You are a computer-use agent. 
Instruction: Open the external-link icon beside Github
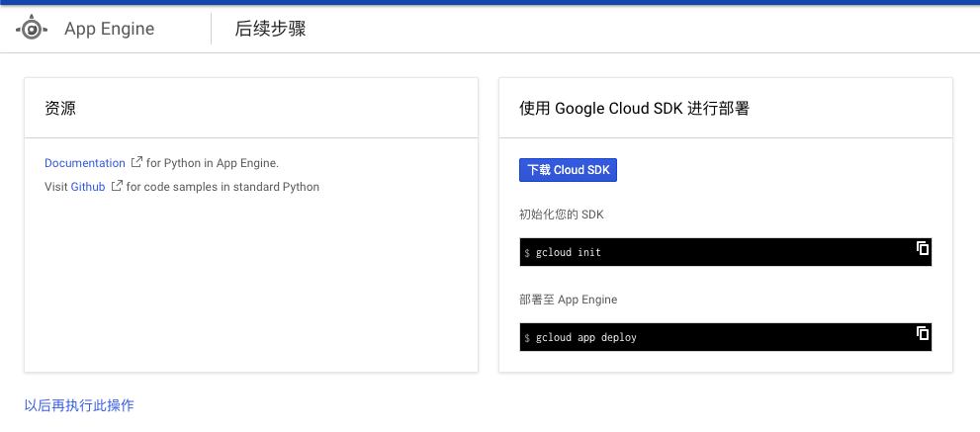117,186
